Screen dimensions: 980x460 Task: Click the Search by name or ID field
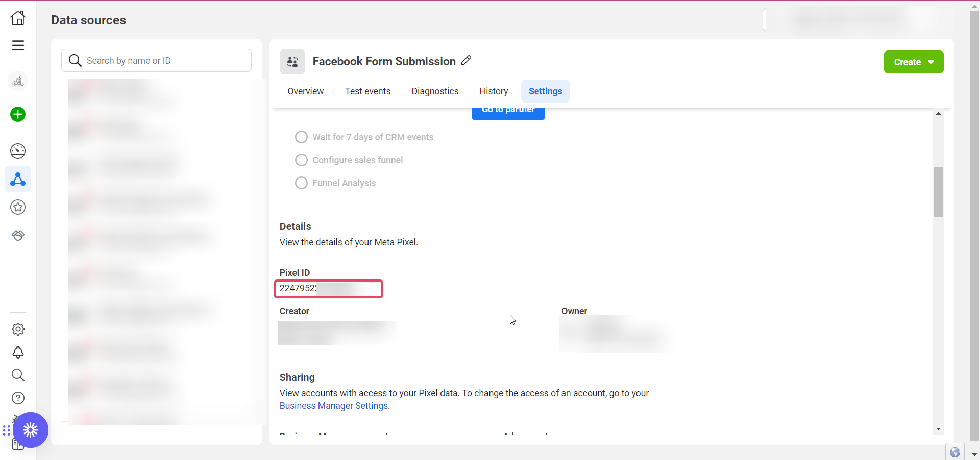(x=156, y=61)
